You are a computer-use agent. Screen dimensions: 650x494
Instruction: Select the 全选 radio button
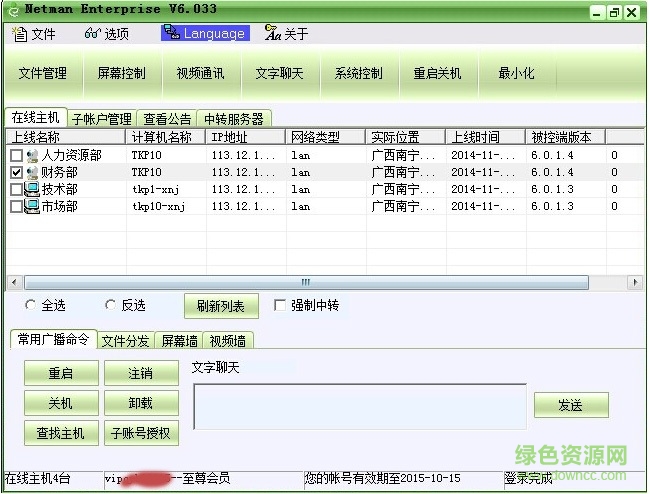[x=31, y=305]
